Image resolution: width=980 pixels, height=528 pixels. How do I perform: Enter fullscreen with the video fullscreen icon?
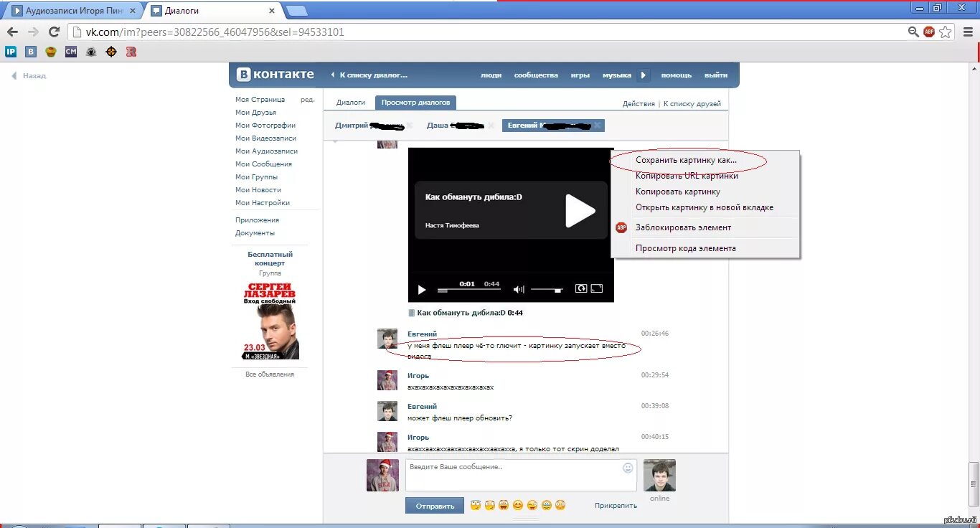point(597,288)
